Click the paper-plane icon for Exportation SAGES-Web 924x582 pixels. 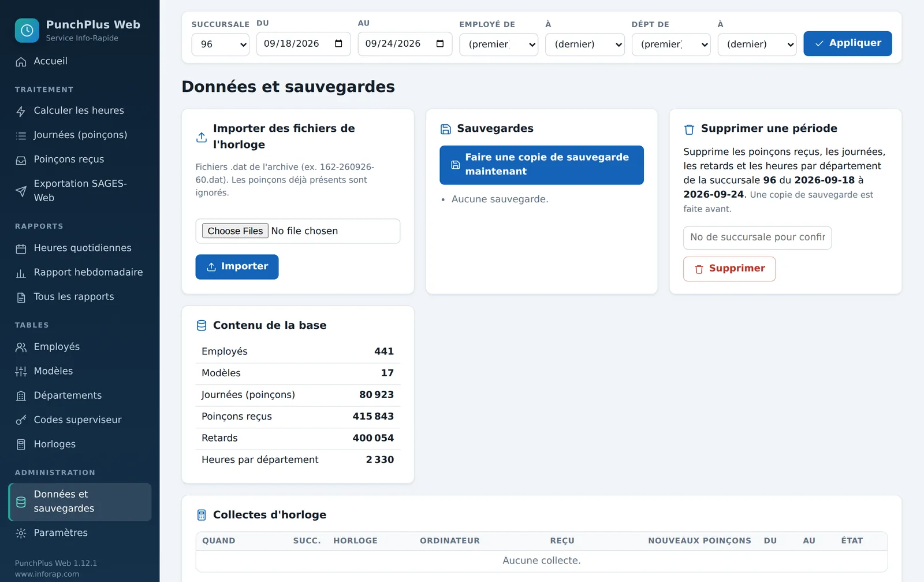click(x=21, y=191)
